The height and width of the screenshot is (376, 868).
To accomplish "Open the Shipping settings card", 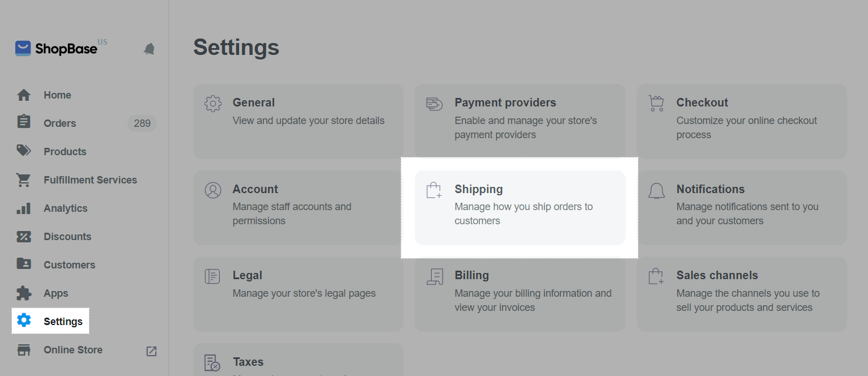I will pyautogui.click(x=520, y=207).
